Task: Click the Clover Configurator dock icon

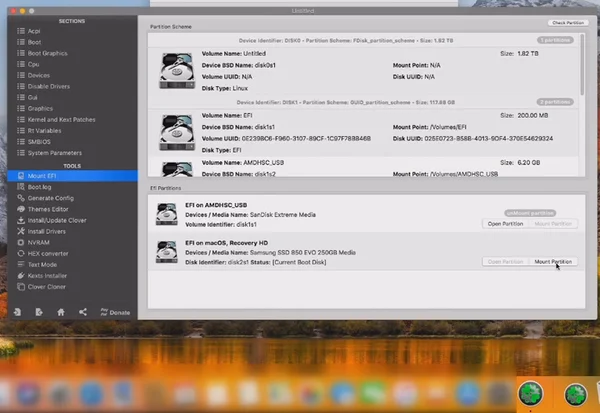Action: point(531,394)
